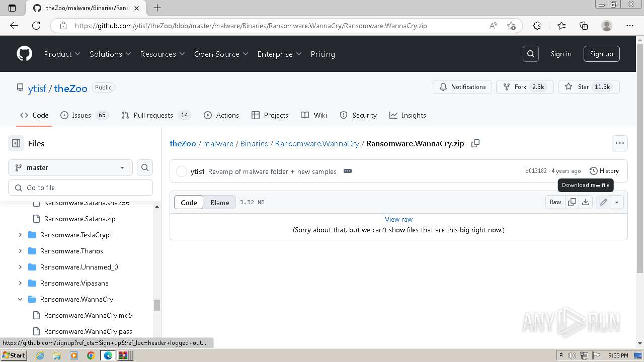644x362 pixels.
Task: Click the View raw link
Action: (398, 219)
